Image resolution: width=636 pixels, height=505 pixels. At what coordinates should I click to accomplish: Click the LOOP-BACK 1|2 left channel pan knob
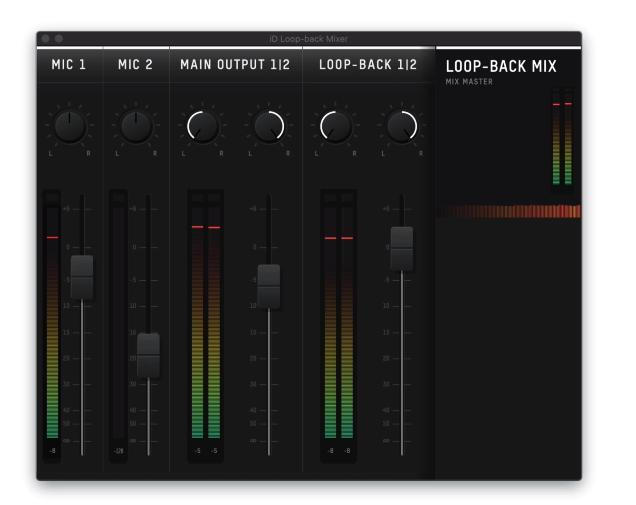(x=335, y=127)
